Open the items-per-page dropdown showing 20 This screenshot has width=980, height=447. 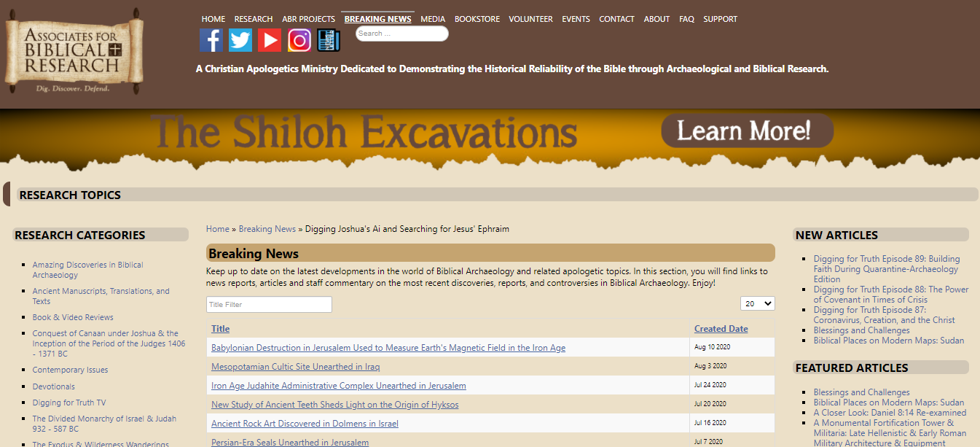coord(758,303)
